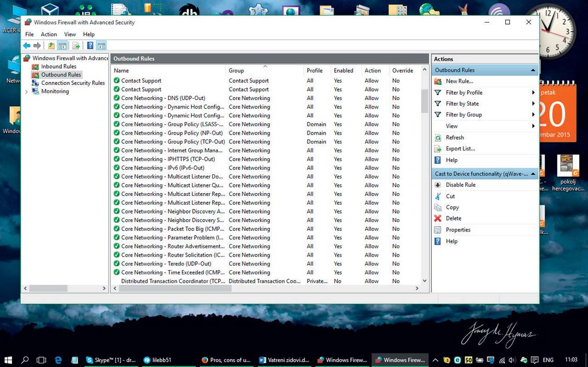
Task: Toggle Show/Hide Console Tree toolbar icon
Action: (62, 46)
